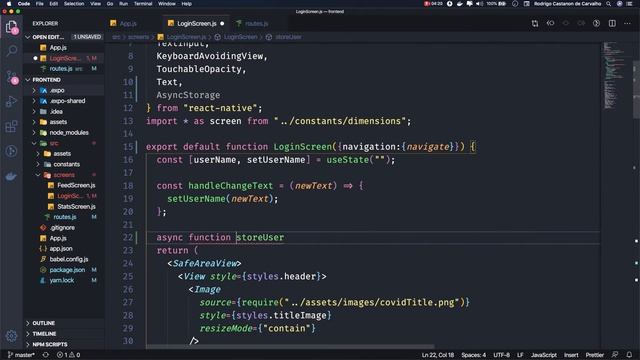Open the Terminal menu
This screenshot has height=360, width=640.
(143, 4)
